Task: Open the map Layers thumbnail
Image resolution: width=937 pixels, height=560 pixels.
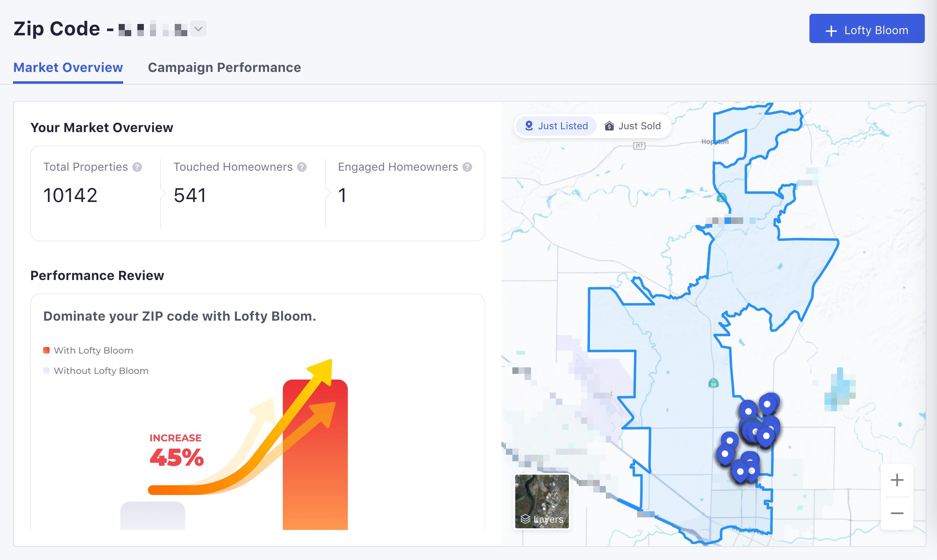Action: pos(542,501)
